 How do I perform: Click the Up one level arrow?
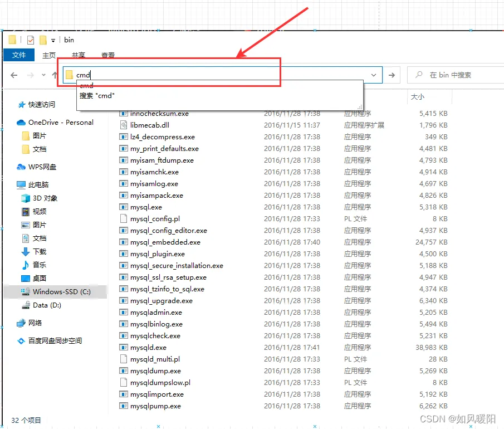[55, 75]
